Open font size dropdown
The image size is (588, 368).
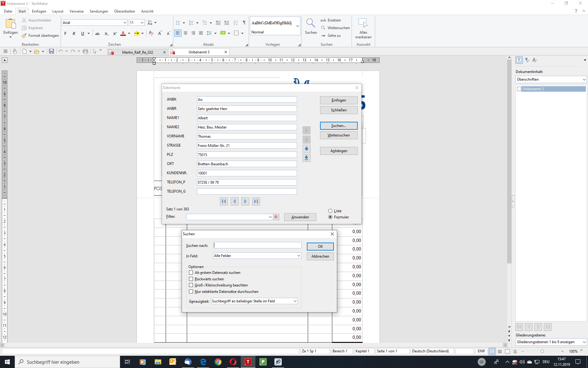(x=142, y=23)
